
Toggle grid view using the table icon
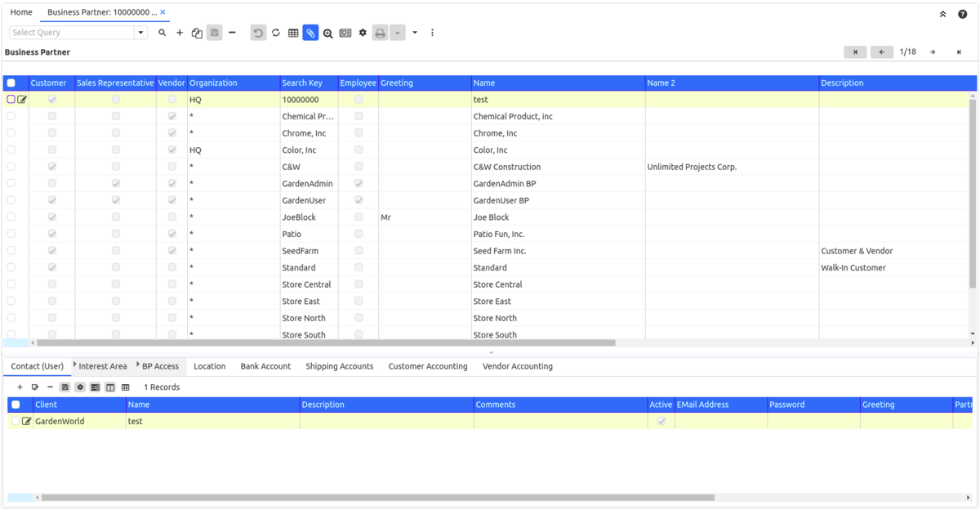coord(293,33)
